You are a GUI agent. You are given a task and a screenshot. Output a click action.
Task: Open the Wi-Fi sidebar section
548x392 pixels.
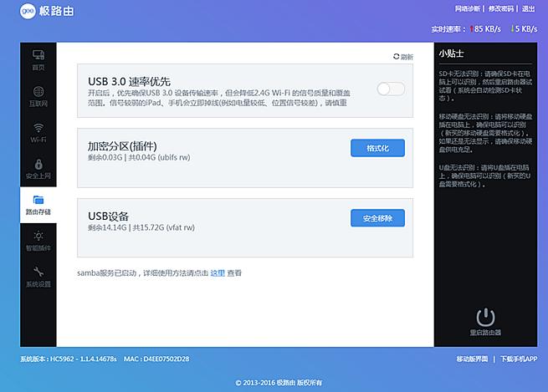(x=38, y=133)
